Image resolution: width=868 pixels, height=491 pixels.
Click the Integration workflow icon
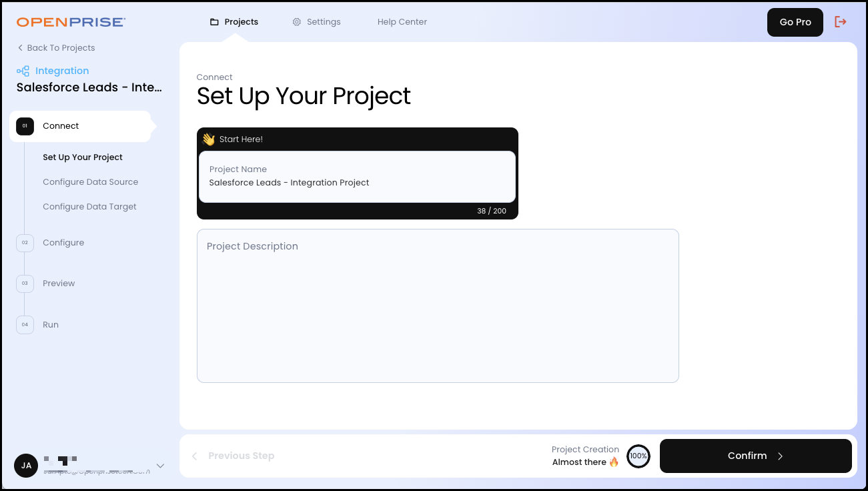point(23,71)
